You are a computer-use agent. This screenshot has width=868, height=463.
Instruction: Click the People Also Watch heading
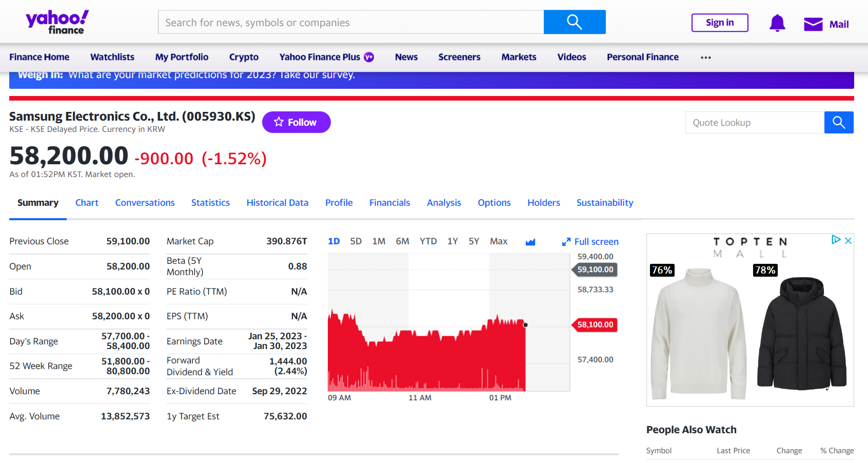coord(691,430)
